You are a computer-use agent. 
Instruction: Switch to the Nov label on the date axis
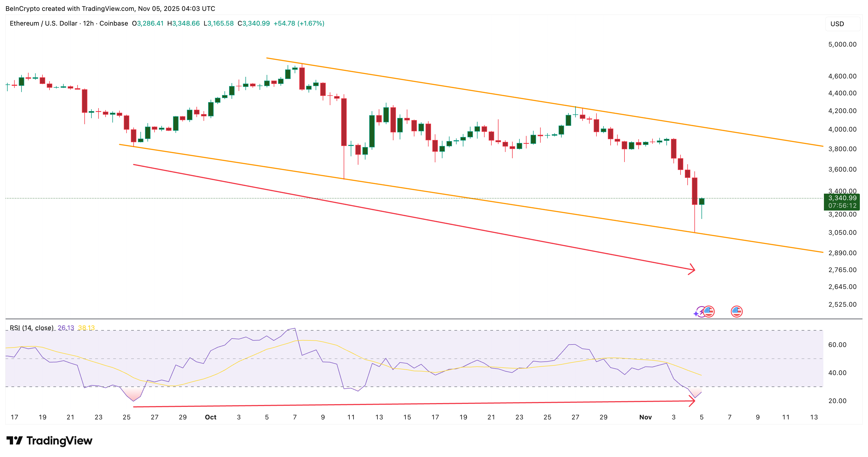coord(646,417)
